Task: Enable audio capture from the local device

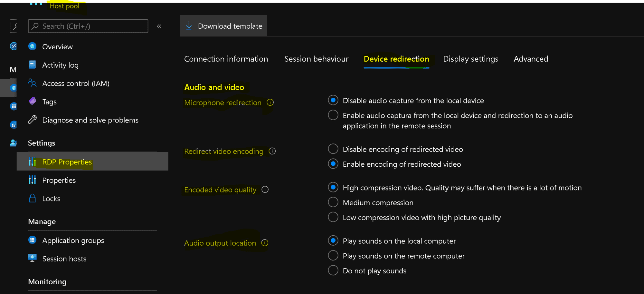Action: 333,115
